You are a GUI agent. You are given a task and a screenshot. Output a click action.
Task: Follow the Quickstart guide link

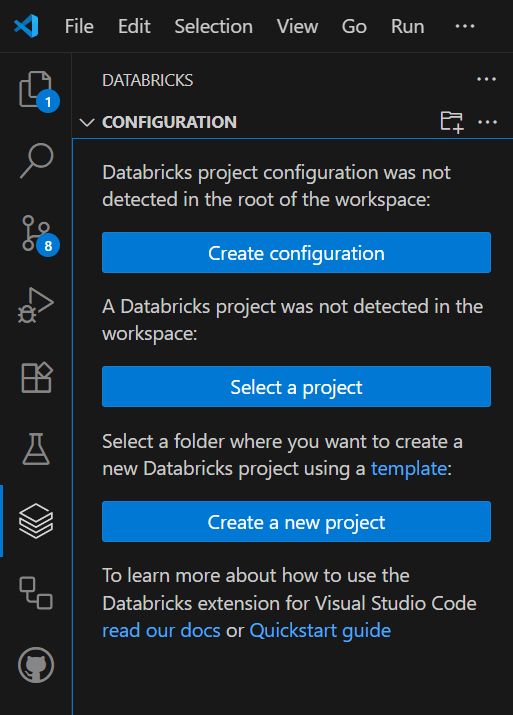coord(320,631)
